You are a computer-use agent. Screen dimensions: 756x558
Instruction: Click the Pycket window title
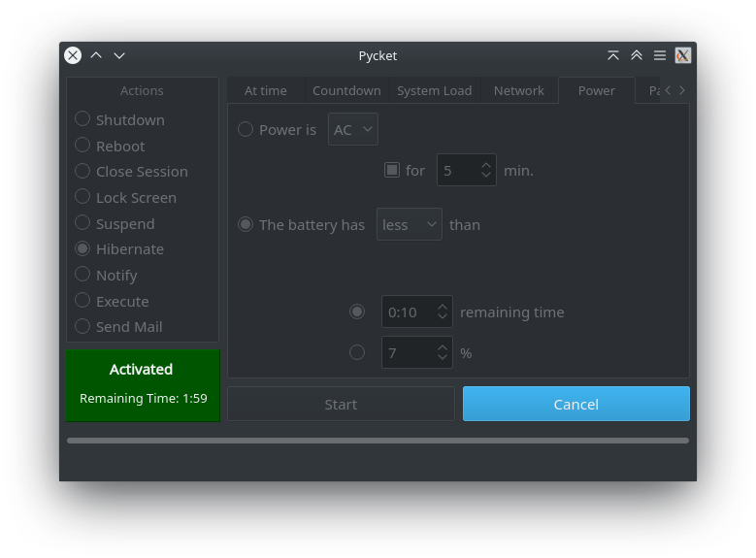[x=378, y=55]
